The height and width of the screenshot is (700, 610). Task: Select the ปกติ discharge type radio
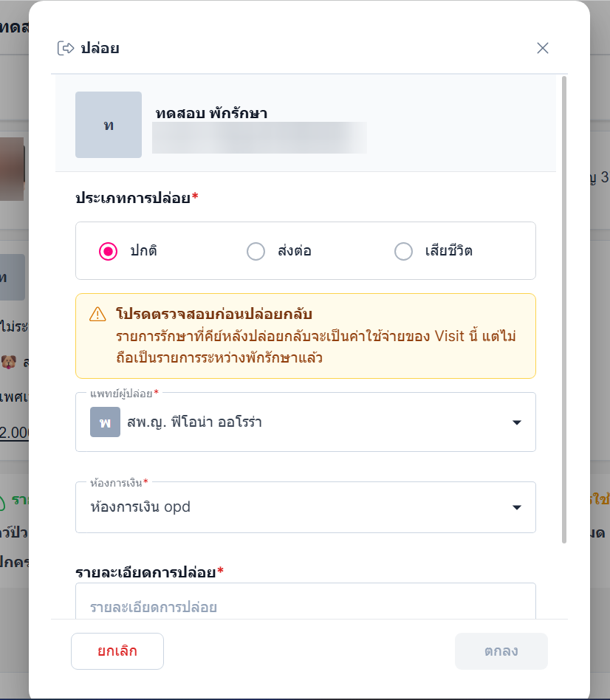click(108, 251)
